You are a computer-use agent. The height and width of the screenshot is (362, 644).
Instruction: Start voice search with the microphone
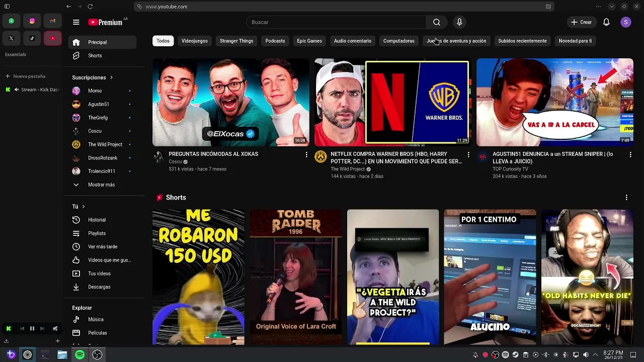point(459,22)
